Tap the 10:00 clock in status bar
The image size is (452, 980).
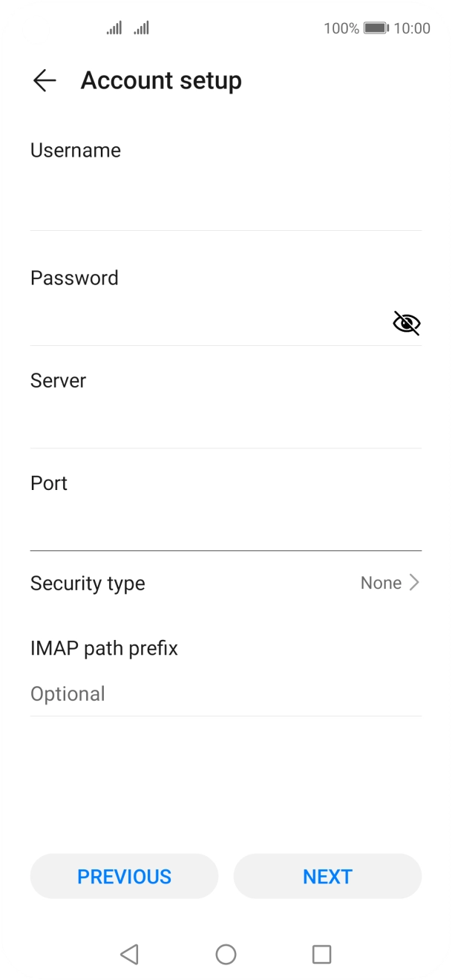pyautogui.click(x=412, y=28)
